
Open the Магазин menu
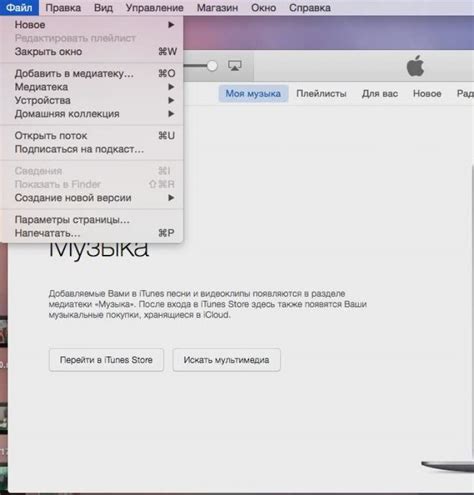coord(217,8)
